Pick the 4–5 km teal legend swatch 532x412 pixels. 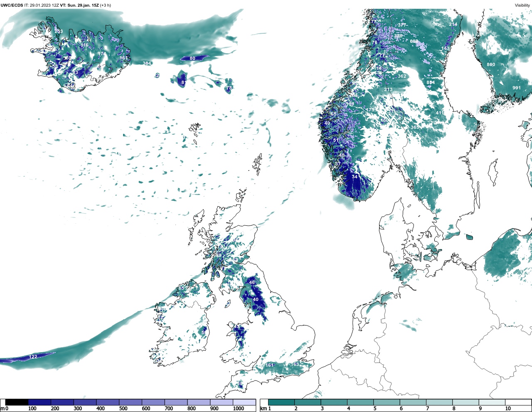click(x=360, y=402)
